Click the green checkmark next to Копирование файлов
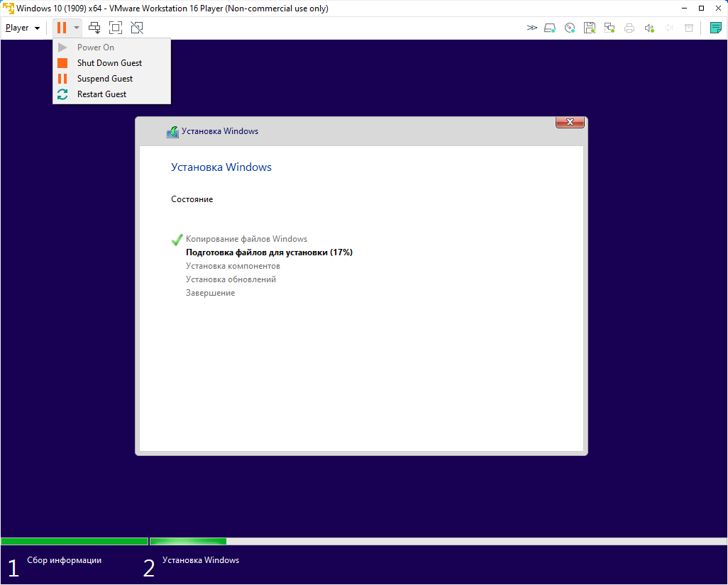Viewport: 728px width, 585px height. [x=177, y=240]
